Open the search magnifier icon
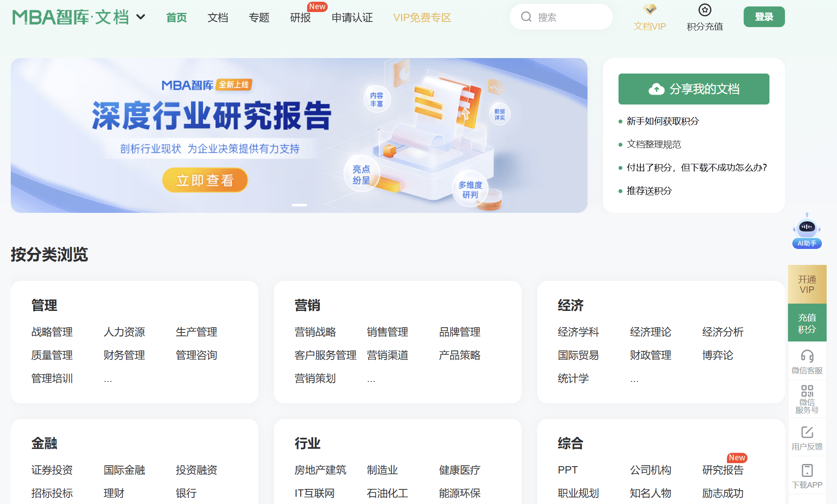 click(526, 16)
